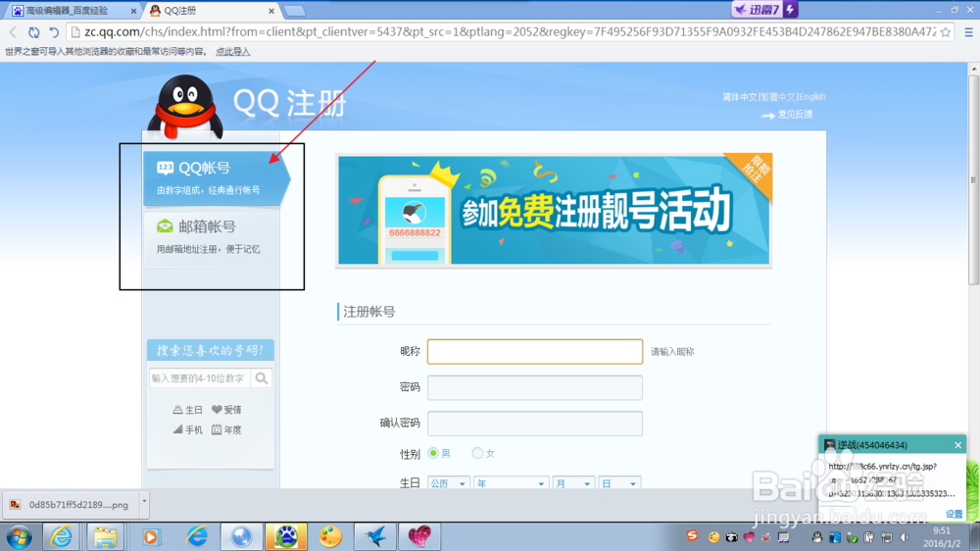Click the undo-style restore tab arrow

pyautogui.click(x=54, y=32)
